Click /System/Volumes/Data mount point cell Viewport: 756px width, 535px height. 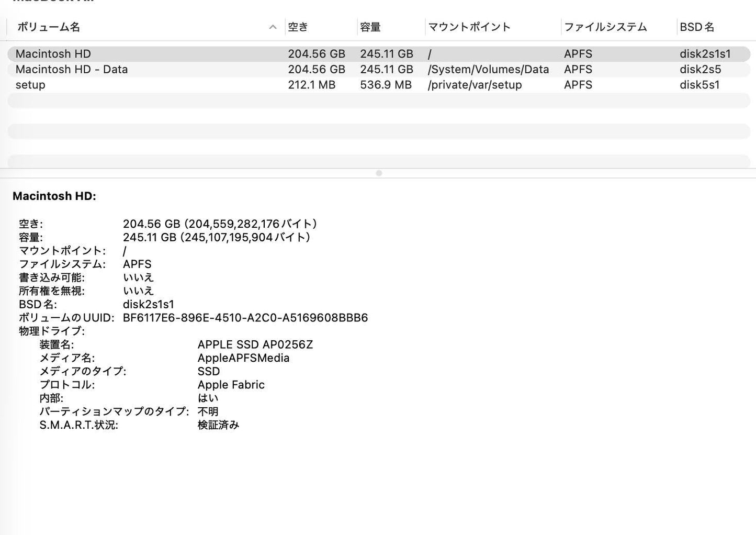(x=488, y=70)
